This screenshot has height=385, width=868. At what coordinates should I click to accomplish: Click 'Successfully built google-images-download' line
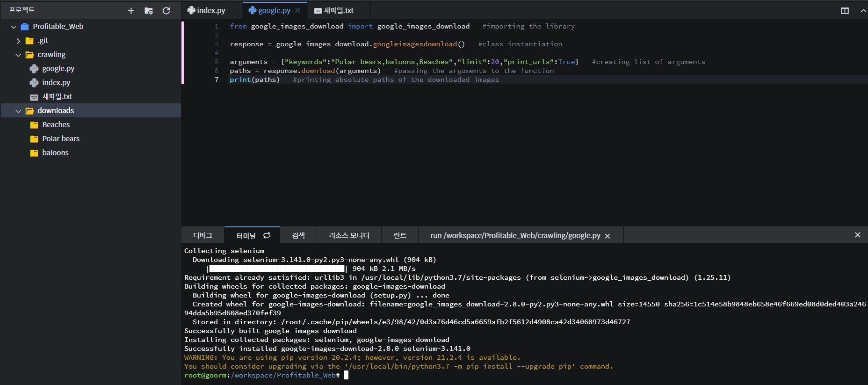(270, 331)
